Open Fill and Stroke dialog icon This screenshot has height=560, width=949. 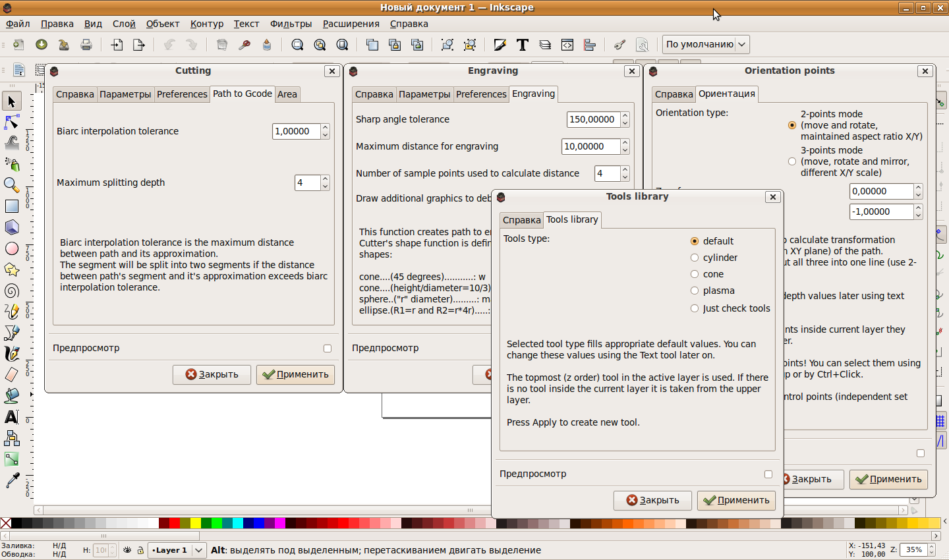(x=500, y=45)
